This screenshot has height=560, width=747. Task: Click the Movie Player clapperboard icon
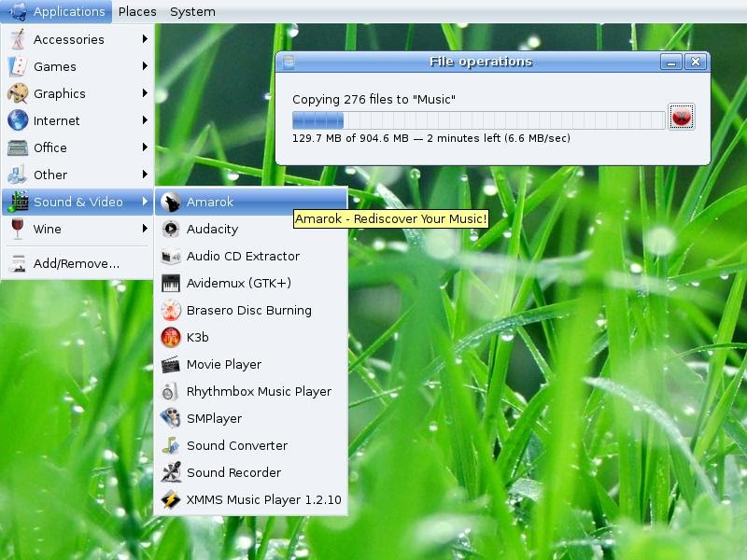[171, 364]
